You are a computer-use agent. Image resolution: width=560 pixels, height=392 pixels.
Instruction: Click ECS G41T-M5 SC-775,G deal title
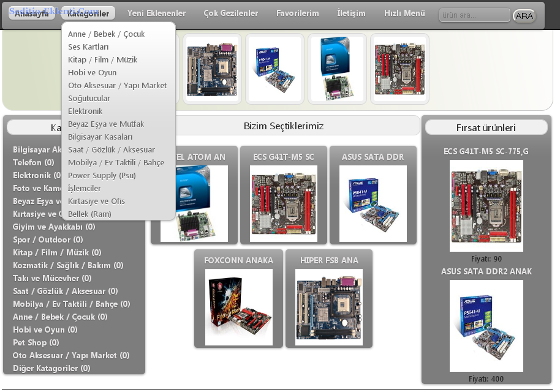coord(486,151)
